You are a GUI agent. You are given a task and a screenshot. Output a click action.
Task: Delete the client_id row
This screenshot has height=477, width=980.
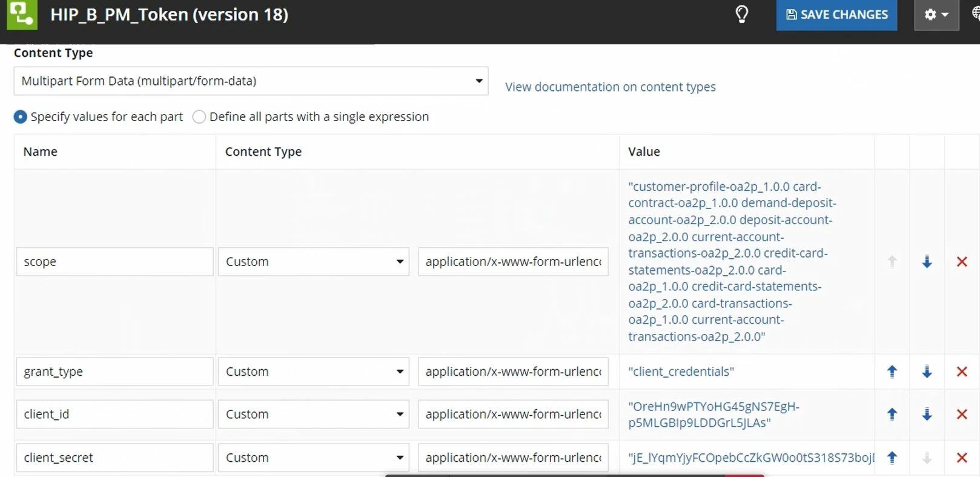click(962, 414)
